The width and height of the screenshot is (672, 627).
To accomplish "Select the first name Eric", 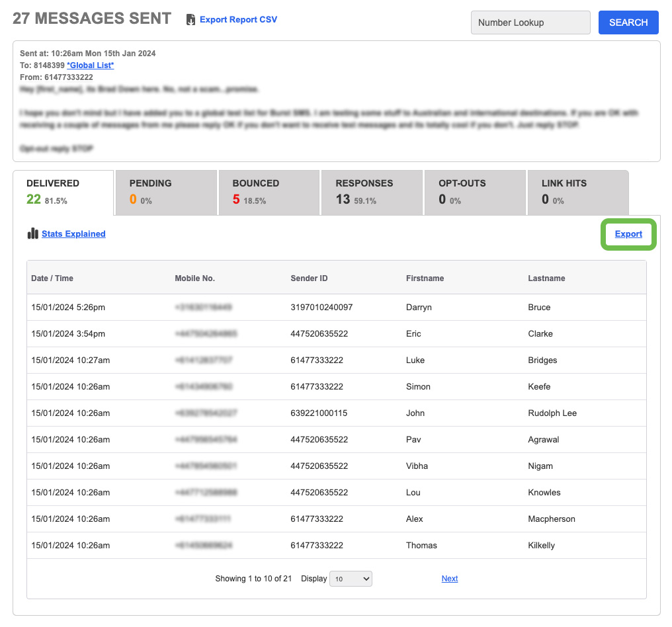I will (413, 334).
